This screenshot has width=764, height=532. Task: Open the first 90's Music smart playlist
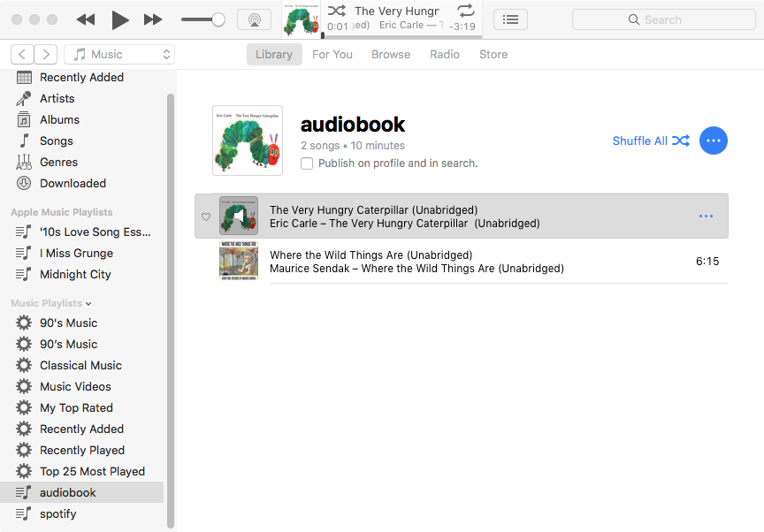coord(82,323)
